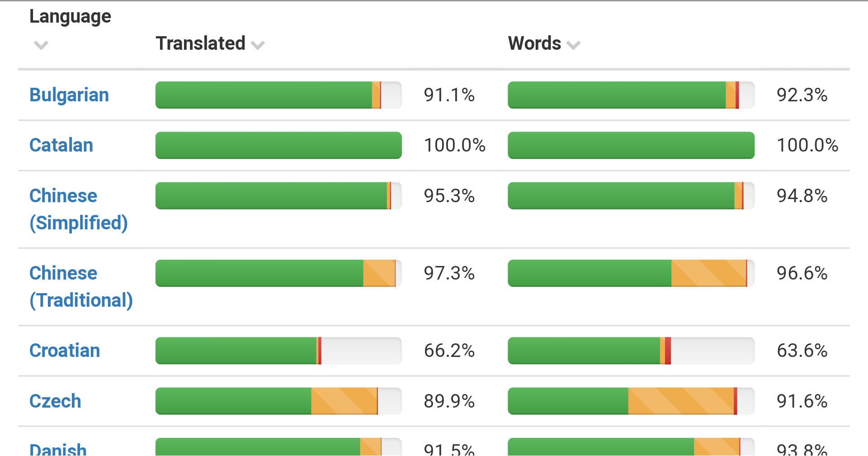Click Czech words progress bar

[x=631, y=401]
